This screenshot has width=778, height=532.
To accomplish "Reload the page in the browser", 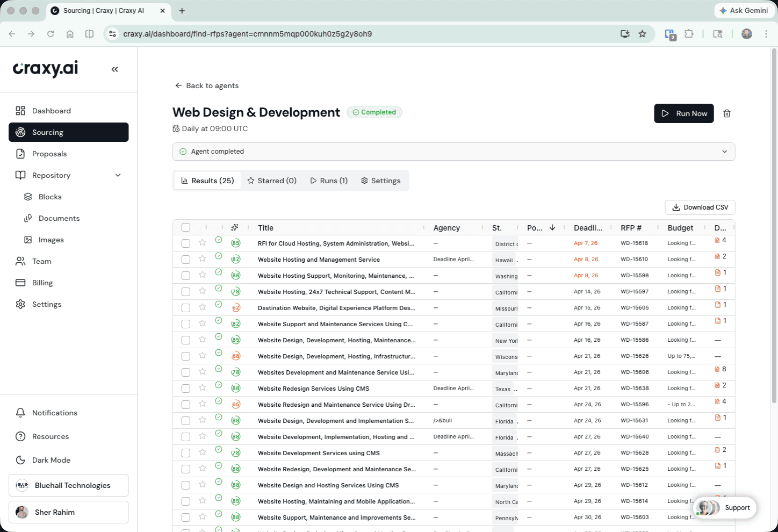I will [51, 34].
